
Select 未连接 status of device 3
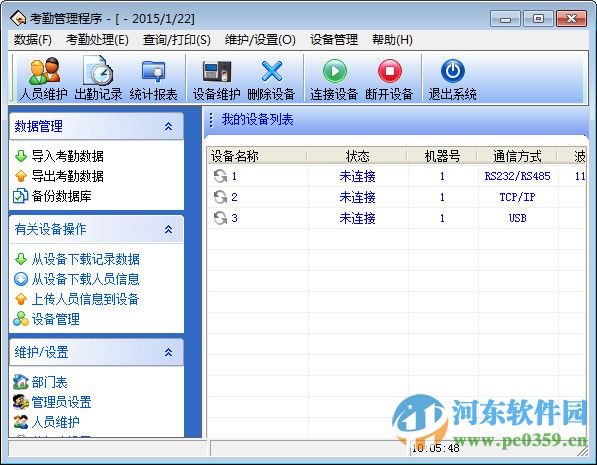[x=357, y=218]
